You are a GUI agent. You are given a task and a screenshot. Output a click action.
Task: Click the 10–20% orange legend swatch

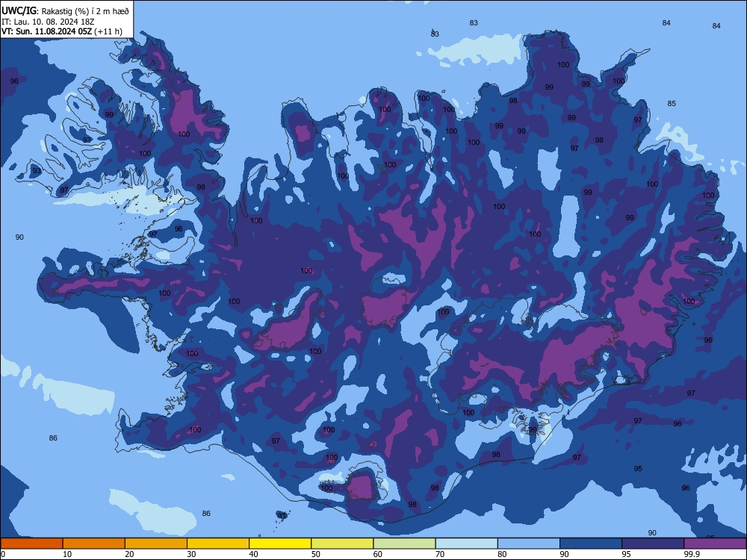coord(94,544)
